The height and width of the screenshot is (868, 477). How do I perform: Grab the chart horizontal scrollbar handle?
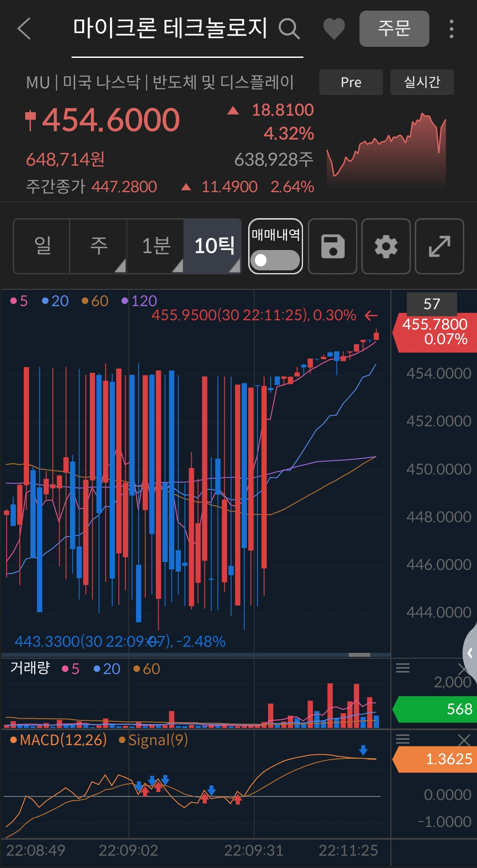(359, 655)
